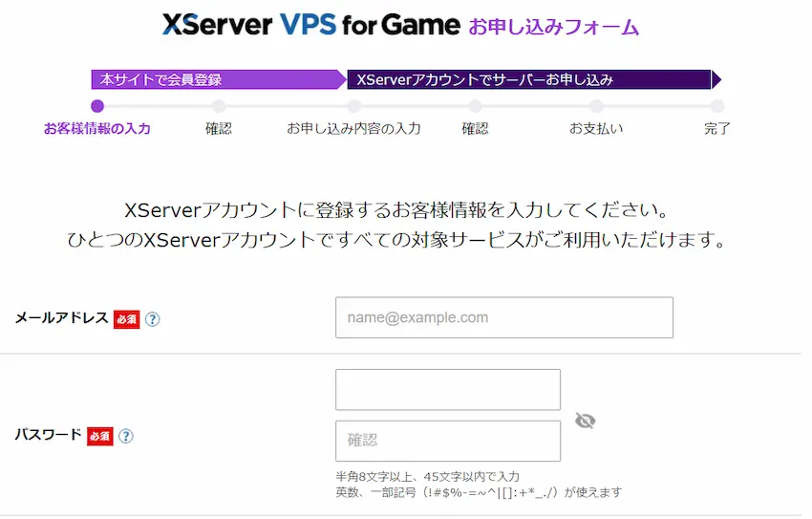Toggle password visibility eye icon
The image size is (812, 519).
point(586,421)
